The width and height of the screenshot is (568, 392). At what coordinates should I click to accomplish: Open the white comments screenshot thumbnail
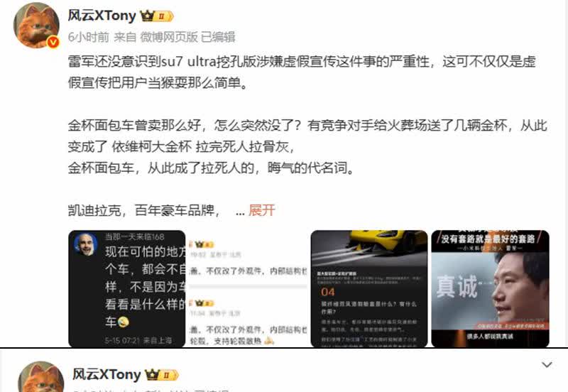coord(248,289)
